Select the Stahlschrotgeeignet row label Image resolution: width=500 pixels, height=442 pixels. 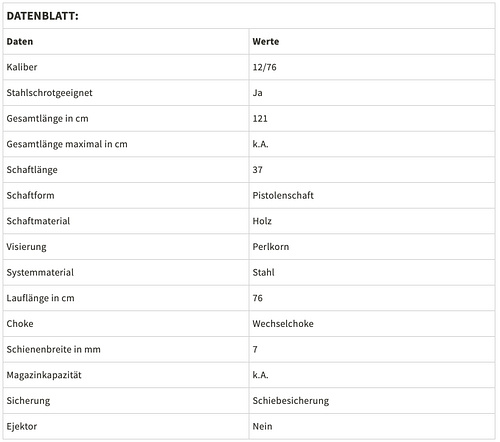[x=49, y=93]
